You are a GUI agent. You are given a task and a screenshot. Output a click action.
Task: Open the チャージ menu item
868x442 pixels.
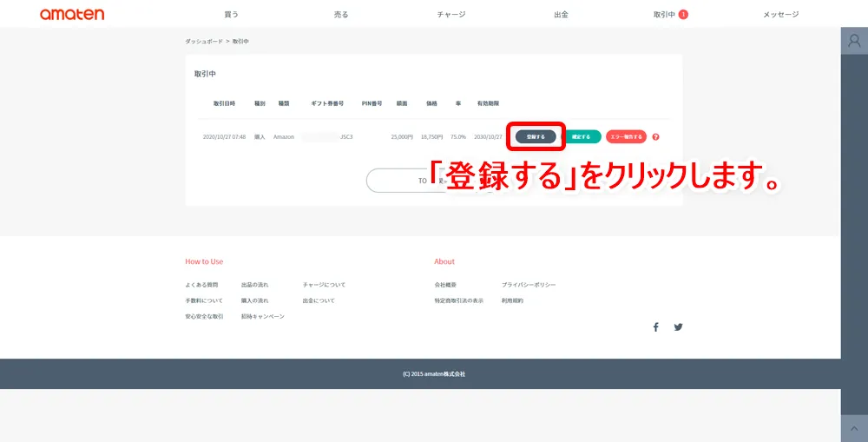point(451,15)
